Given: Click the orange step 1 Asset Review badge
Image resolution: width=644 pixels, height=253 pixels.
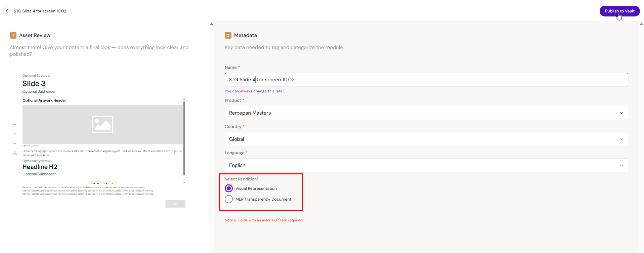Looking at the screenshot, I should click(13, 35).
